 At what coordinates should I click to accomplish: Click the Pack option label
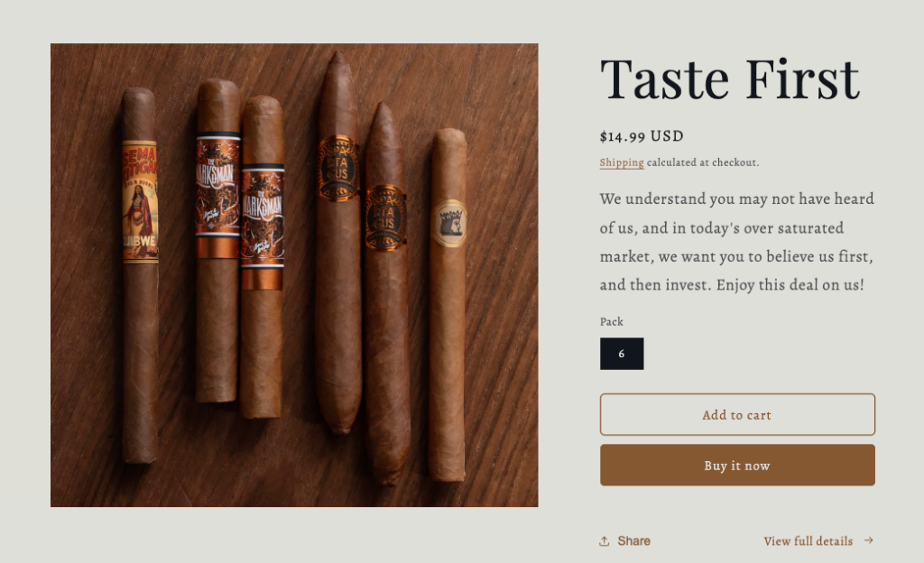click(x=611, y=321)
